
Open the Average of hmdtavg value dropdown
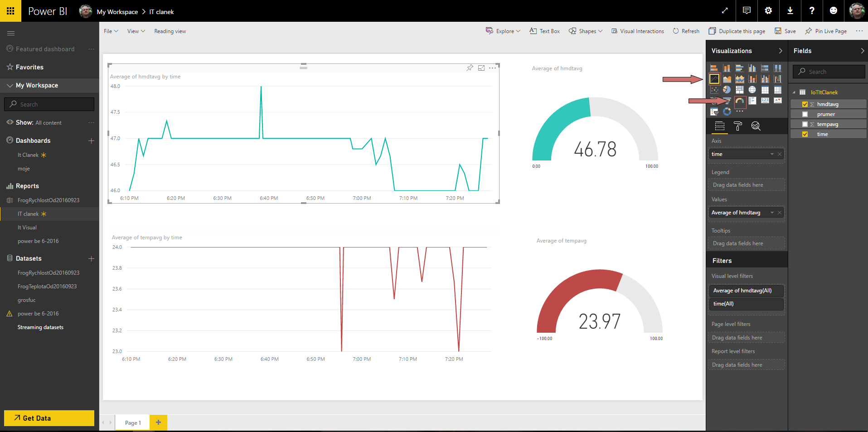point(772,212)
